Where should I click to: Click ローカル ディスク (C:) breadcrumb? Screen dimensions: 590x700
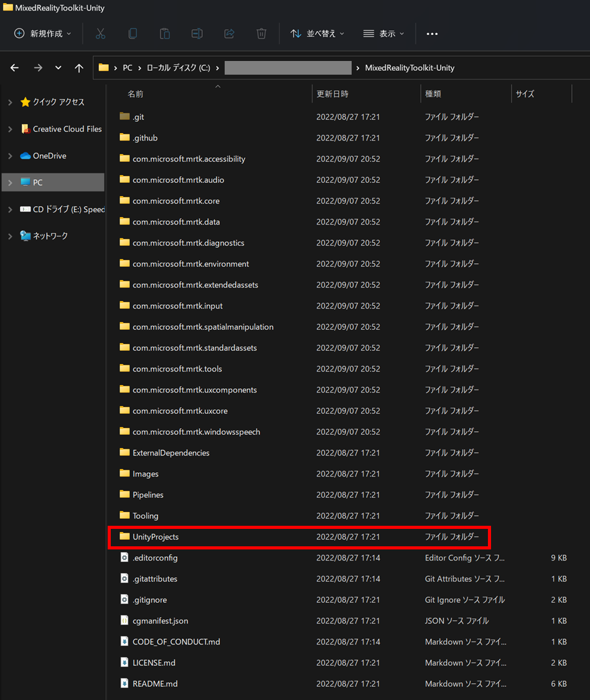coord(178,68)
